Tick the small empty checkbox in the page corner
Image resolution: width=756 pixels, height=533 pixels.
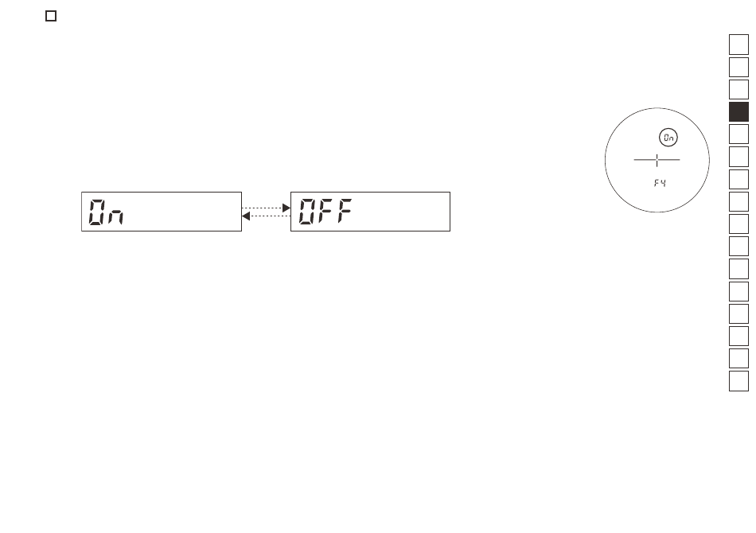point(51,16)
